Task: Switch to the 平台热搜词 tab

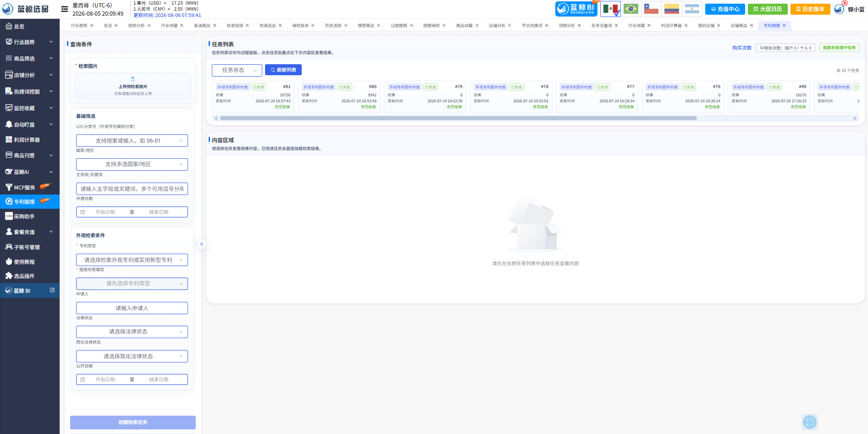Action: click(x=532, y=26)
